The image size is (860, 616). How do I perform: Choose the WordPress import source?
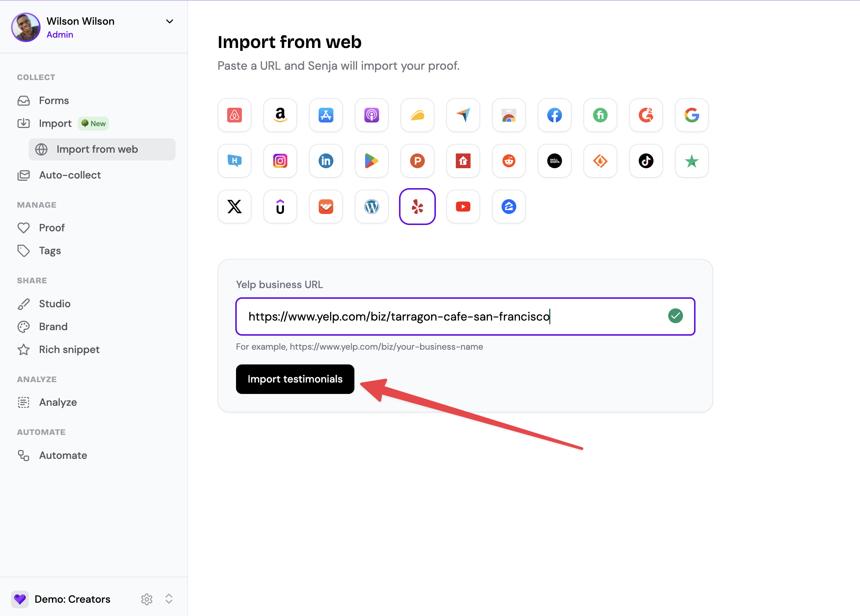[x=372, y=206]
